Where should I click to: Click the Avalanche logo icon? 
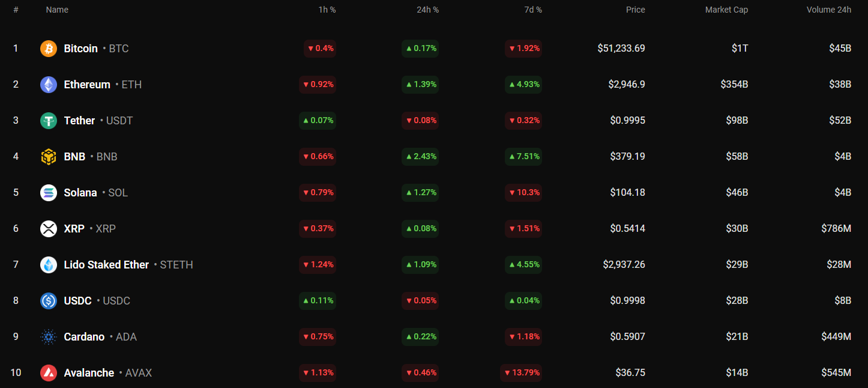[49, 373]
